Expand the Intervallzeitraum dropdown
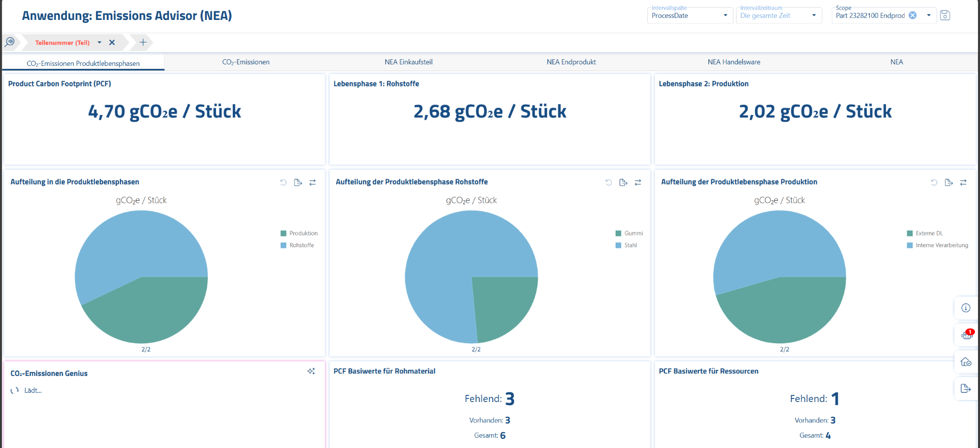 pos(814,15)
